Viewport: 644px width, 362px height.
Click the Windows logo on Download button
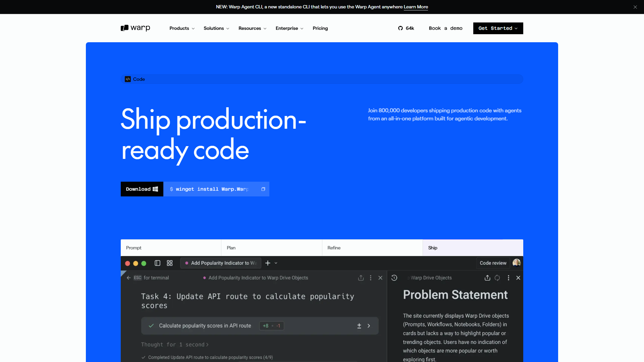155,189
